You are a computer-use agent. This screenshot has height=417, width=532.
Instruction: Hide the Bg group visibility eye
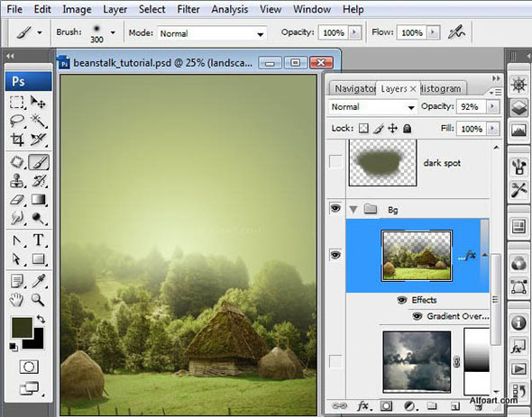coord(335,208)
